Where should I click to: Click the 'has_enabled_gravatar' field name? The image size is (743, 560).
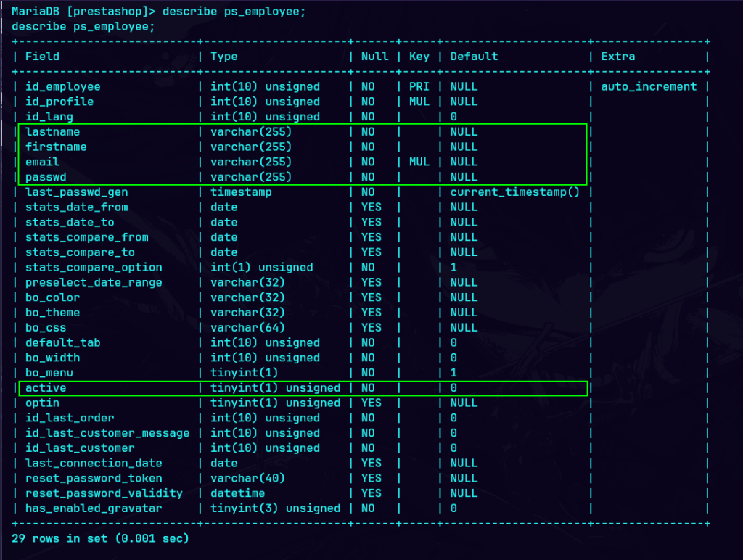tap(94, 508)
